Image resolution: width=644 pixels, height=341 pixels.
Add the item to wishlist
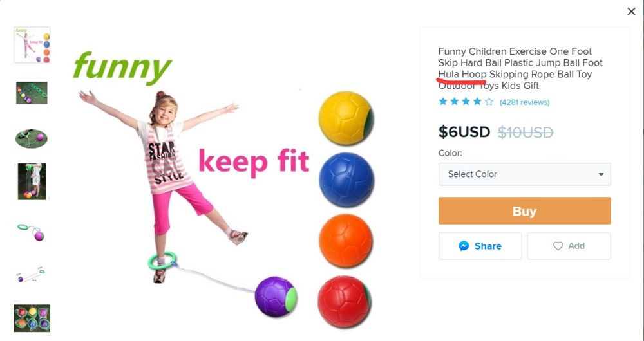tap(569, 246)
